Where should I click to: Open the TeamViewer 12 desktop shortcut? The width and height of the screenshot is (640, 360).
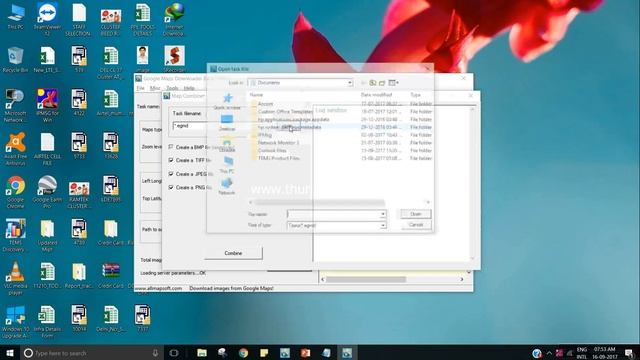47,19
